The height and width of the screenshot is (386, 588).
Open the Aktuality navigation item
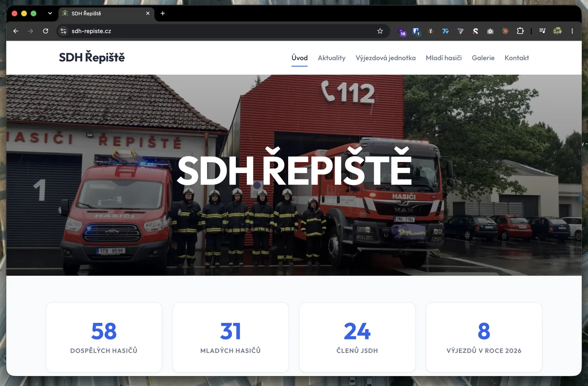332,58
